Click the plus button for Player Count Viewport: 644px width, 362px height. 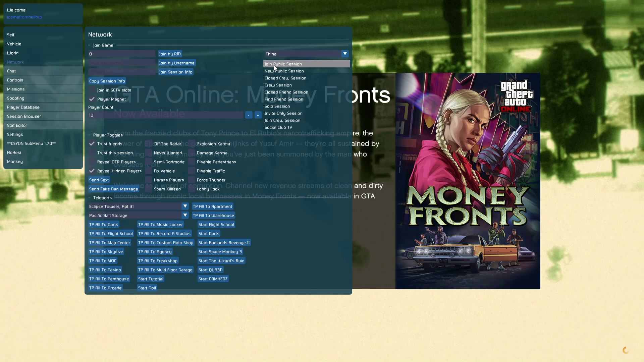[x=258, y=115]
